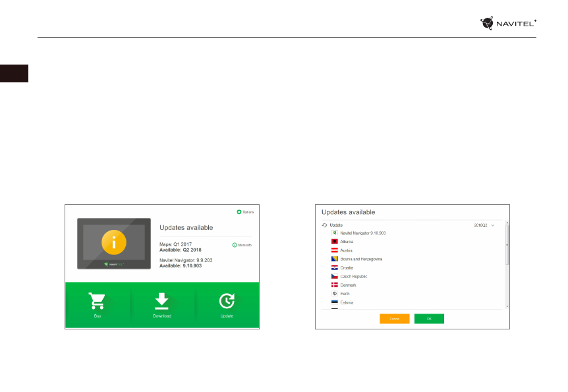The width and height of the screenshot is (568, 392).
Task: Expand the 2018Q2 version dropdown chevron
Action: click(493, 225)
